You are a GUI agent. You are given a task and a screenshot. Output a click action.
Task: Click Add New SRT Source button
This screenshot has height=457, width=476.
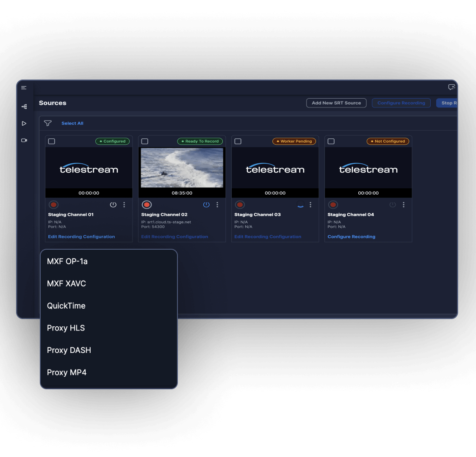pos(336,103)
